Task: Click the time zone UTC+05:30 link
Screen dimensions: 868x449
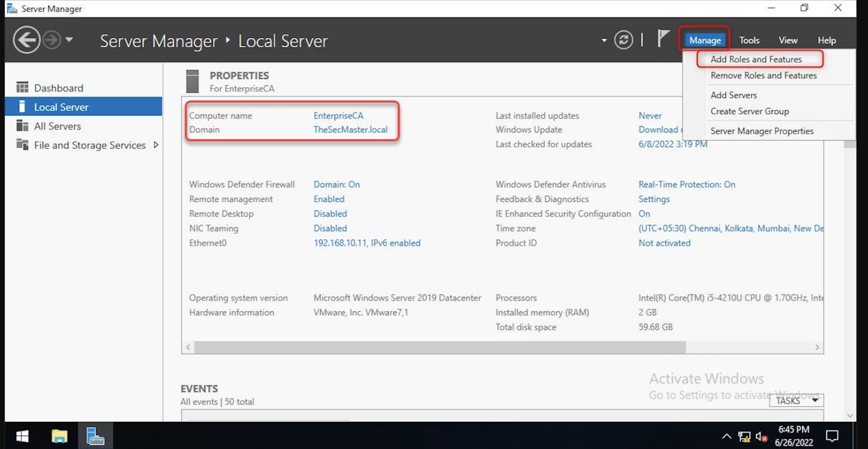Action: 731,228
